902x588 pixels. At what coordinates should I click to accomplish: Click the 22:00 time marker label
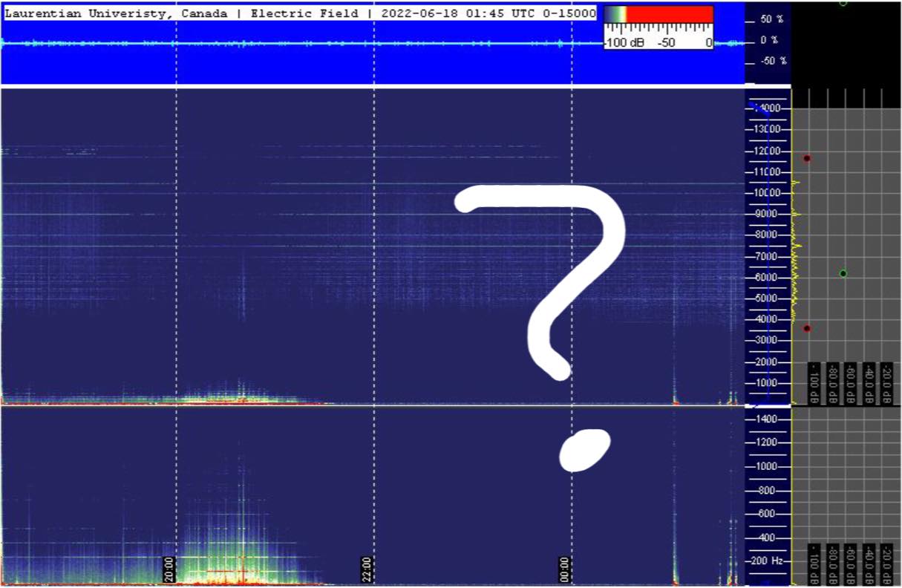tap(366, 569)
